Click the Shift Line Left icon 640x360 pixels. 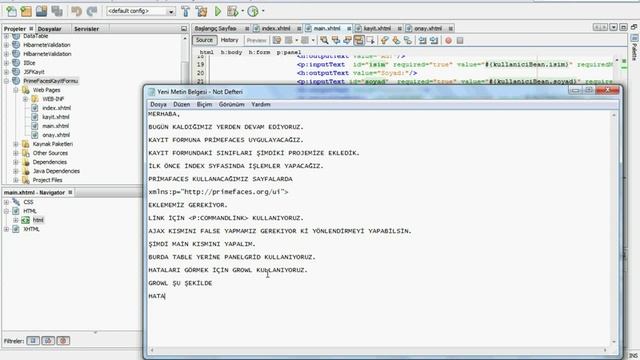[x=422, y=40]
